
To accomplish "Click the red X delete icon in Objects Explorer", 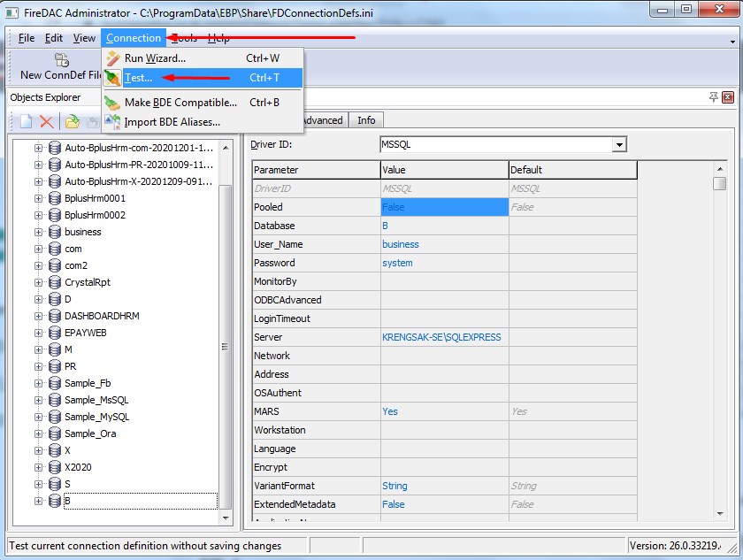I will tap(46, 122).
